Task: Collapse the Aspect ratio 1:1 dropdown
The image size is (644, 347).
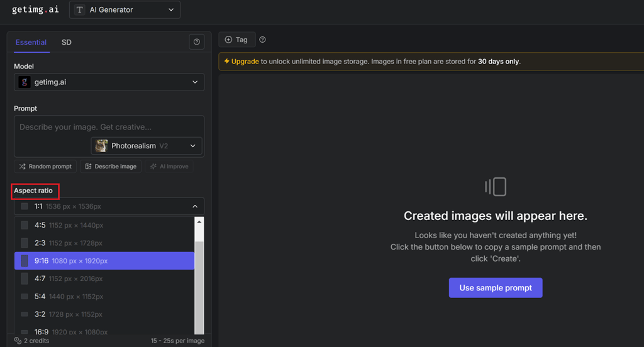Action: click(109, 206)
